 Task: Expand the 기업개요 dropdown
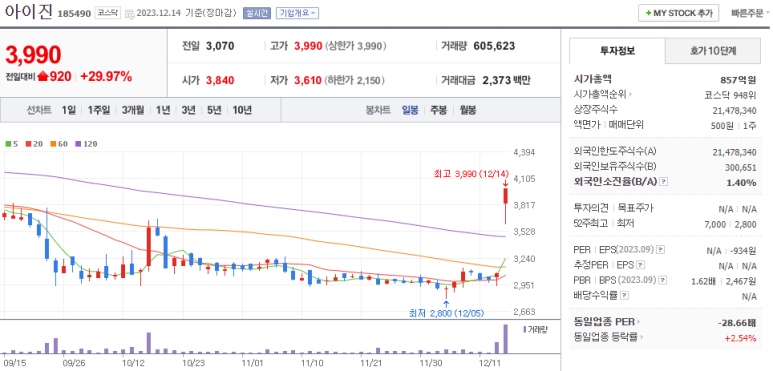297,13
